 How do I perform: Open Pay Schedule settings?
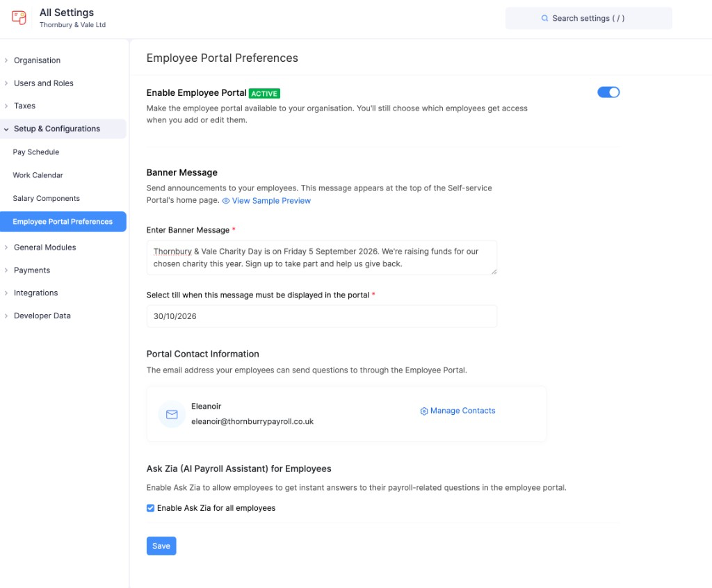click(x=36, y=152)
